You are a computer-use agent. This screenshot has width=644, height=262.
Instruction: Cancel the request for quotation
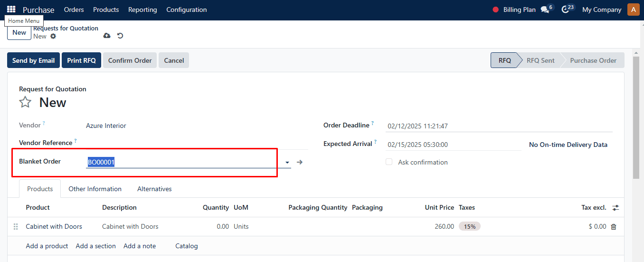coord(174,60)
